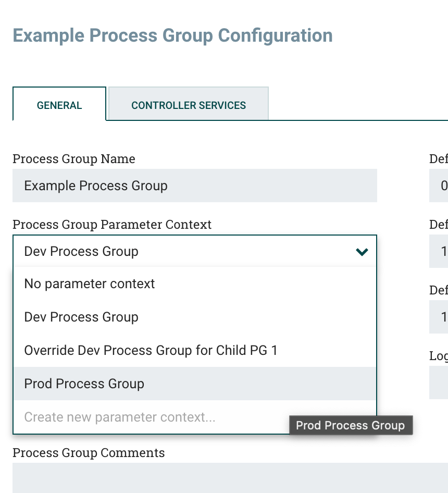Click the Process Group Name label

click(74, 159)
